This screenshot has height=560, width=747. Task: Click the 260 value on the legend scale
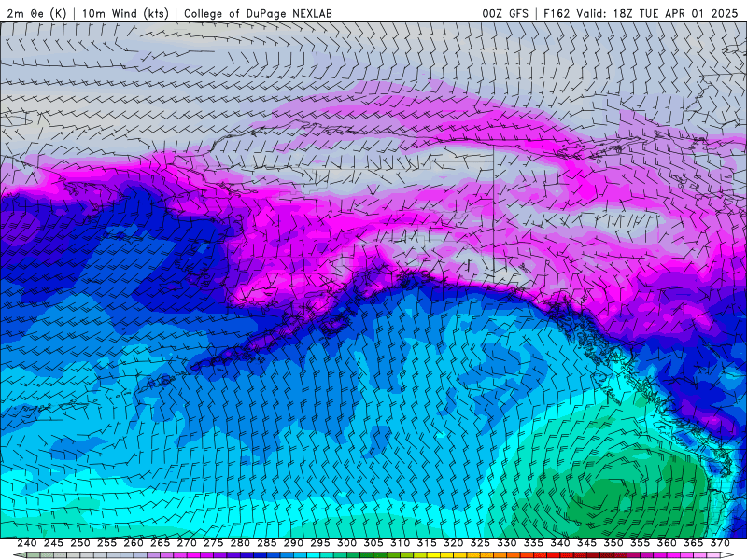tap(134, 543)
